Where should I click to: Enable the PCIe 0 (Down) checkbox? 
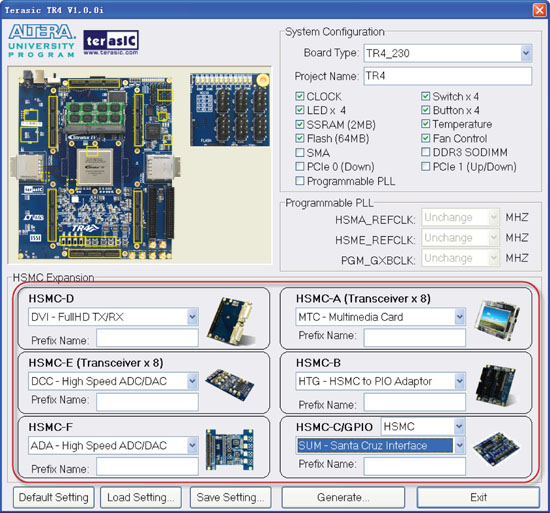click(x=300, y=167)
